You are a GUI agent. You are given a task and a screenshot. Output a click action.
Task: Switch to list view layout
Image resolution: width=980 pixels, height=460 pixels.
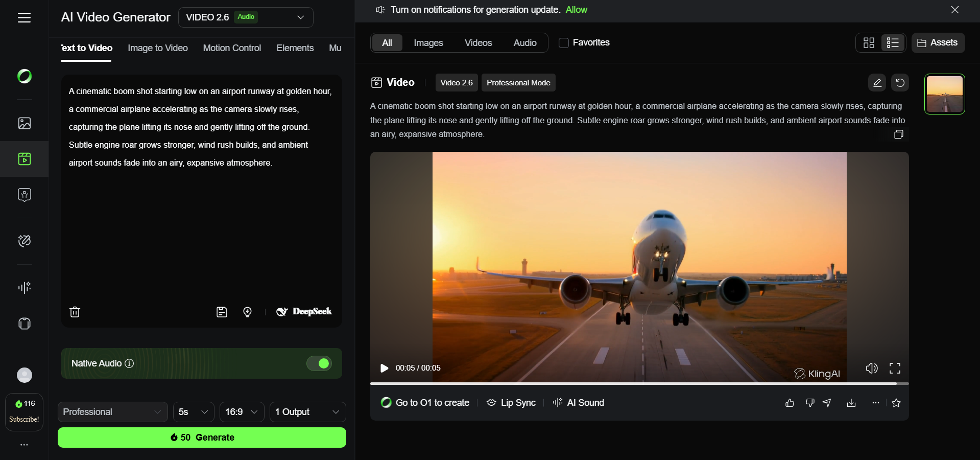tap(893, 42)
